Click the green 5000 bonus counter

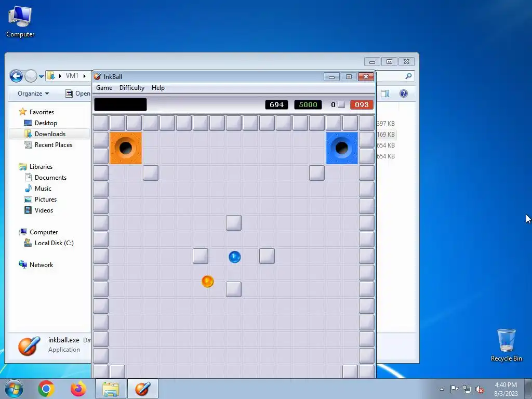308,105
